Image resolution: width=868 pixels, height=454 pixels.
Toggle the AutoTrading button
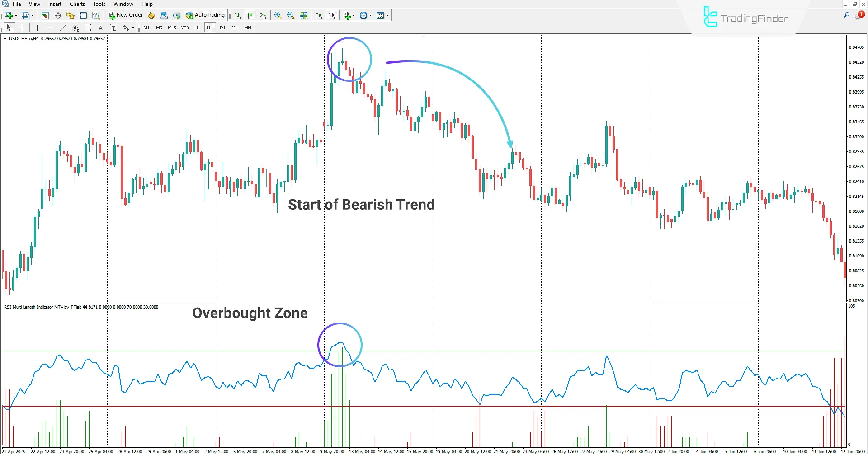[205, 15]
